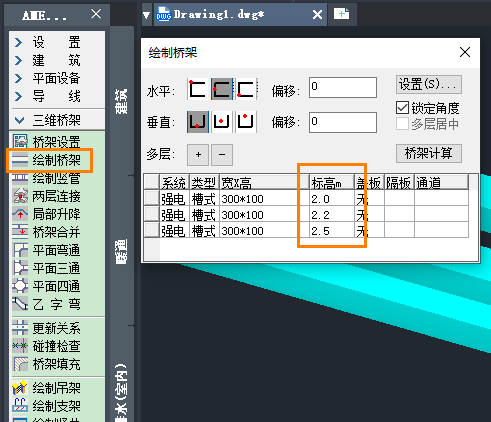Click the 通道 column header

coord(441,182)
